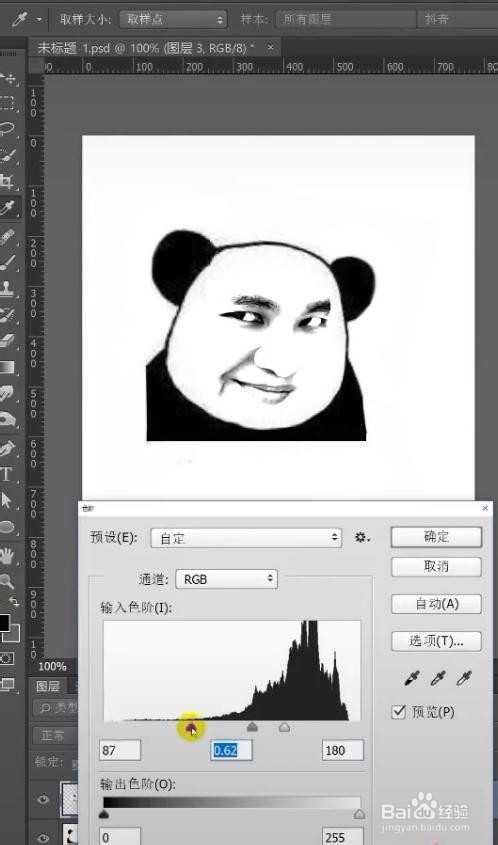Switch to the 图层 layers tab
Viewport: 498px width, 845px height.
pyautogui.click(x=47, y=686)
